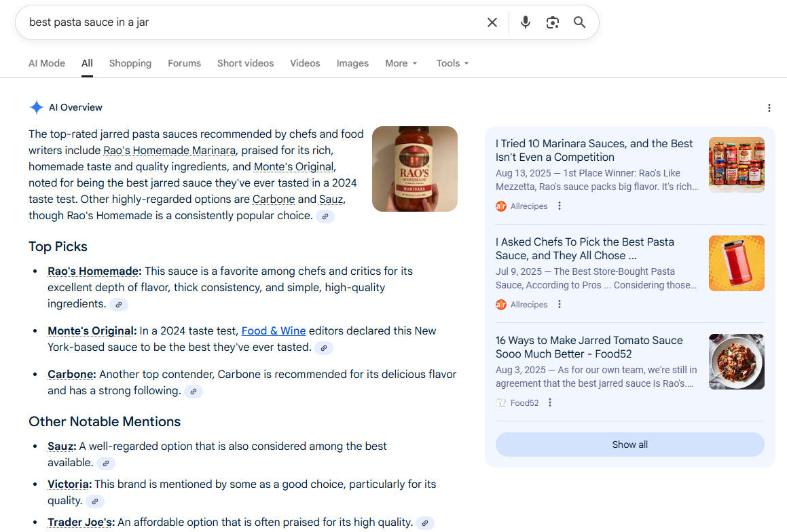Open the Food & Wine link
This screenshot has width=787, height=532.
(x=274, y=330)
